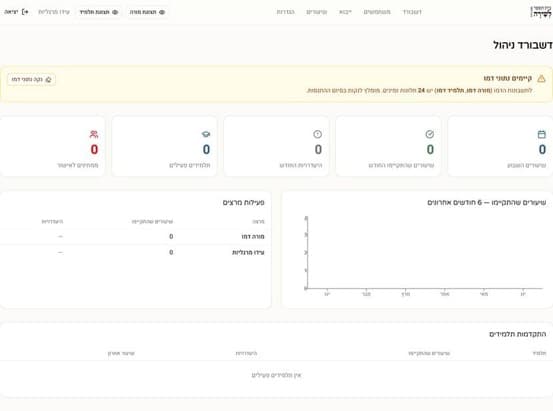Open the ייבוא navigation item
The image size is (553, 411).
tap(345, 12)
